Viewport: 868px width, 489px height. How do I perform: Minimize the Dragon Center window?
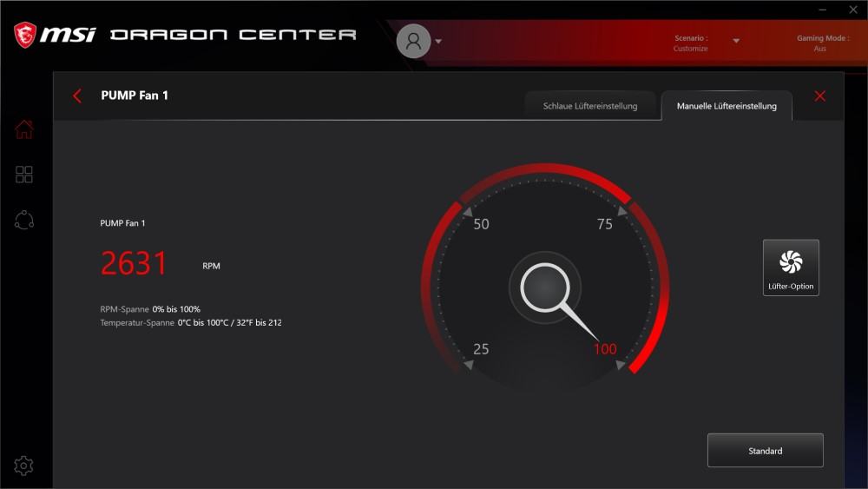point(823,10)
